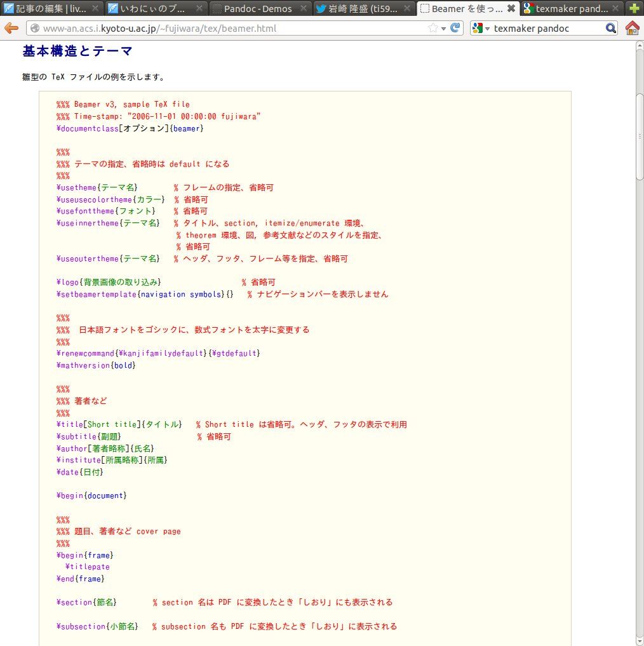Click the ¥section{節名} code line
The image size is (644, 646).
click(225, 602)
